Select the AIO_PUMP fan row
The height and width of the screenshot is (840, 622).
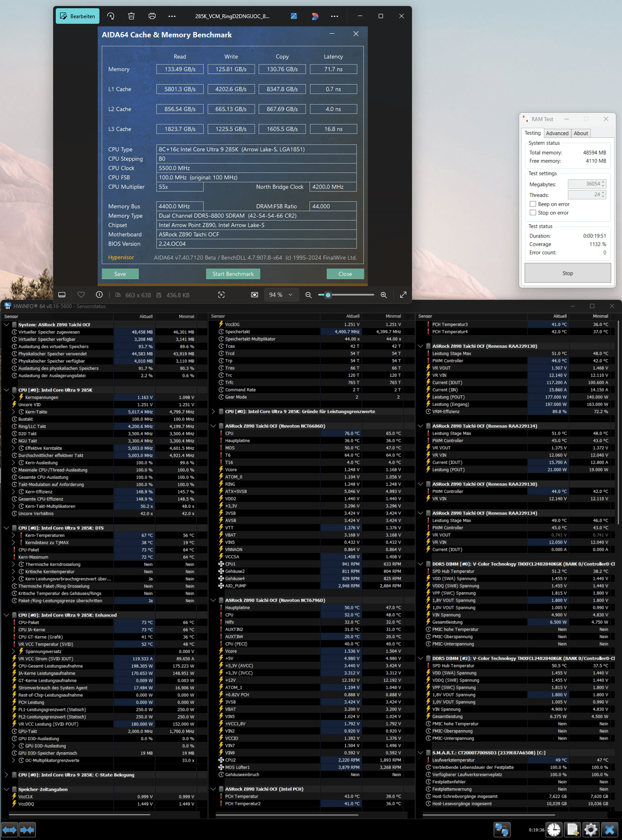click(310, 586)
